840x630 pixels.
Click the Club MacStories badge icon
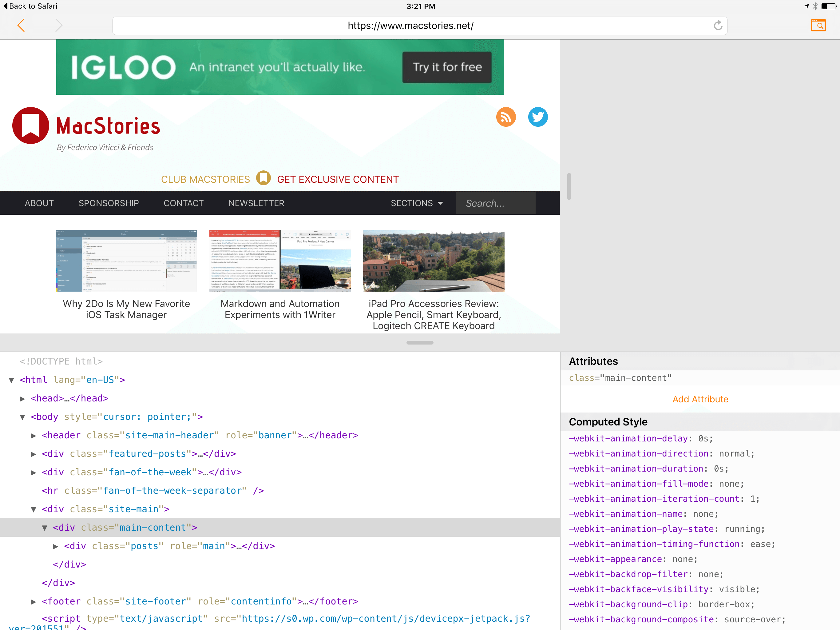click(x=263, y=178)
